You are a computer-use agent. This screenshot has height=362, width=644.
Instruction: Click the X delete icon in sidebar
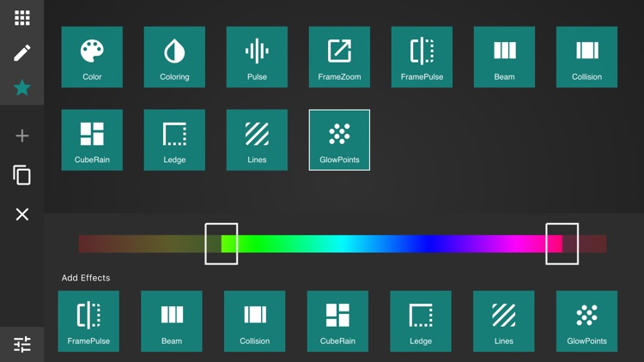pyautogui.click(x=22, y=214)
